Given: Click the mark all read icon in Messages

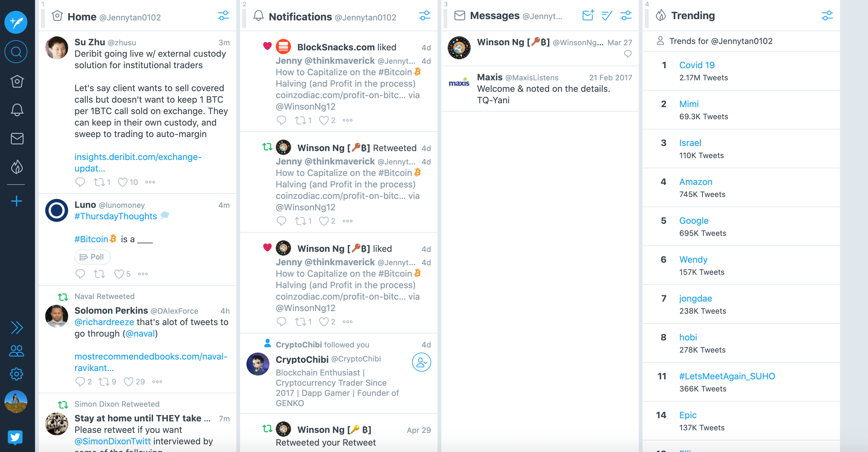Looking at the screenshot, I should tap(607, 16).
